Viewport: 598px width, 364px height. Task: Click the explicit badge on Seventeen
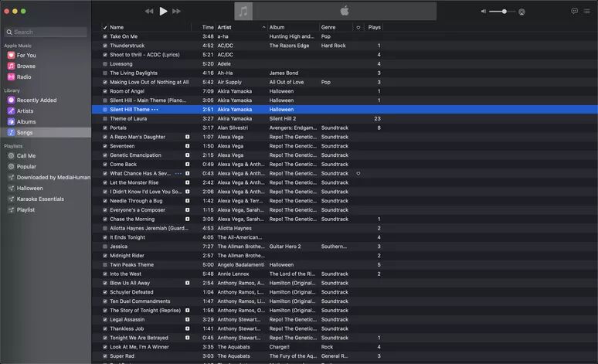tap(187, 146)
